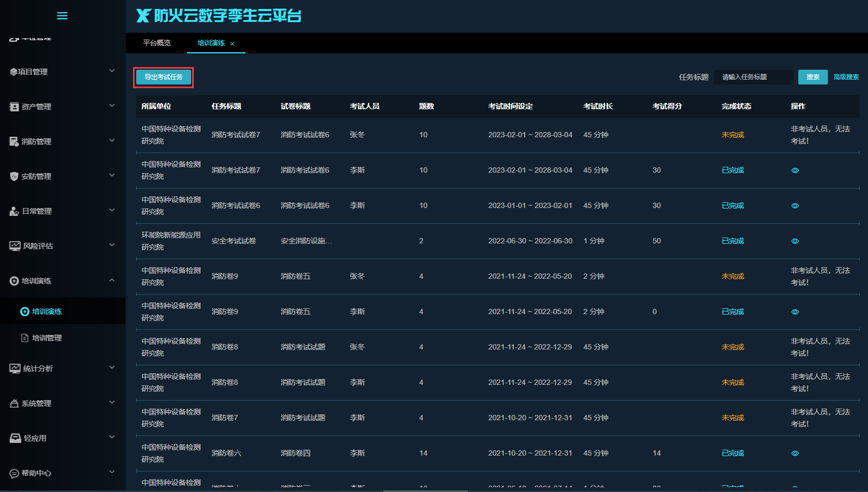Click the 考试时间设定 column header
The height and width of the screenshot is (492, 868).
tap(511, 106)
